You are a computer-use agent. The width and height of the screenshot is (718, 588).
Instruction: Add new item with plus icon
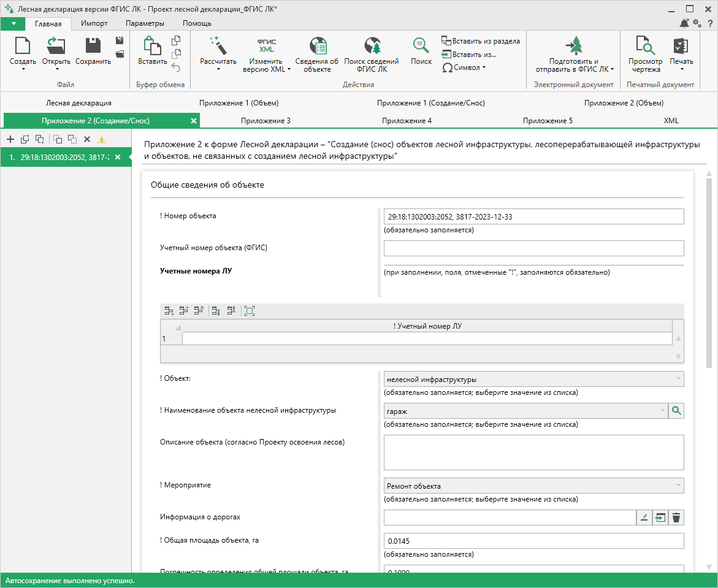10,139
